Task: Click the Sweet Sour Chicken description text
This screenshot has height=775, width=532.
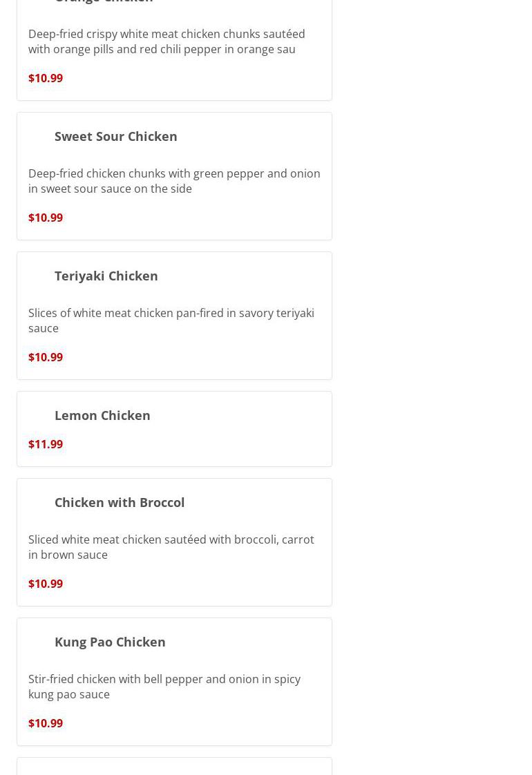Action: tap(173, 181)
